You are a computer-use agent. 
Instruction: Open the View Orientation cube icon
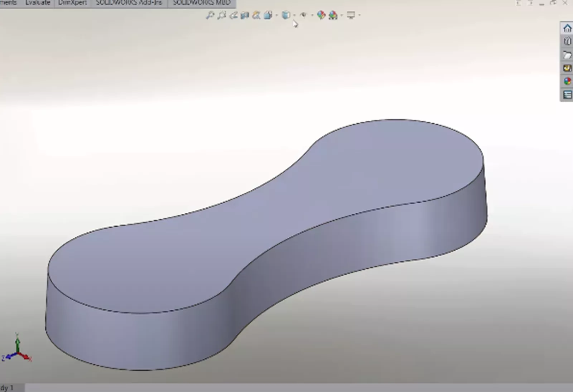click(268, 15)
